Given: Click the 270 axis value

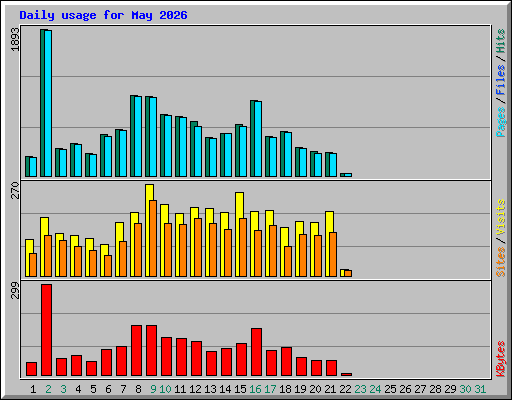Looking at the screenshot, I should pyautogui.click(x=15, y=190).
